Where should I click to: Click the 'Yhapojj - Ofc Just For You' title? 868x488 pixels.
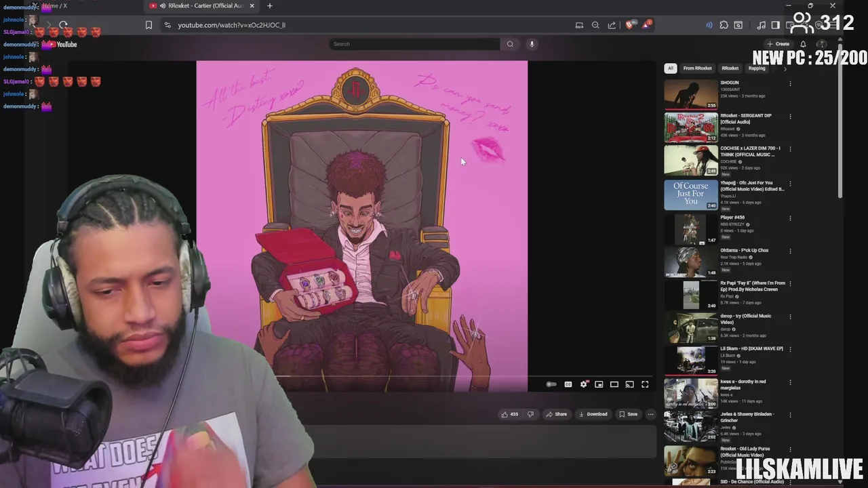tap(752, 186)
